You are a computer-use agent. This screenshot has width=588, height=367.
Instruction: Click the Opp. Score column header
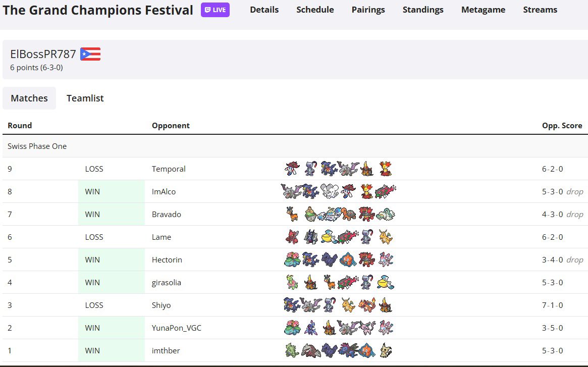(562, 126)
